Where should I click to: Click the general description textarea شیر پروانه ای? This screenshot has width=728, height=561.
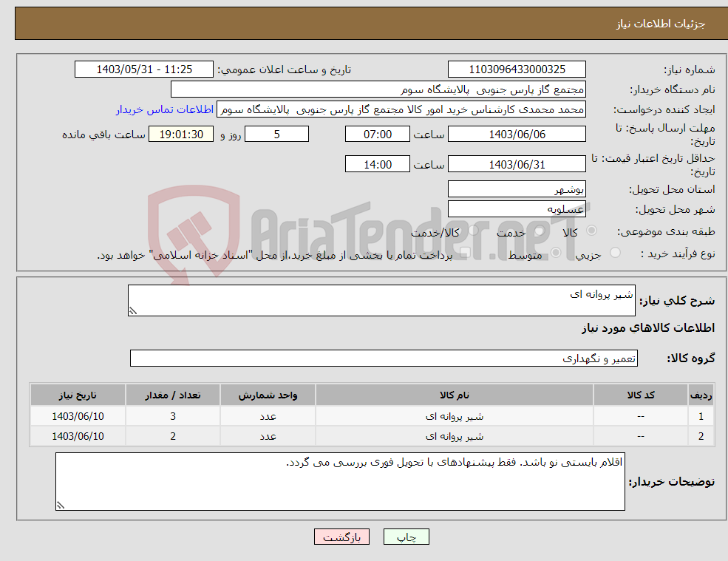click(381, 301)
